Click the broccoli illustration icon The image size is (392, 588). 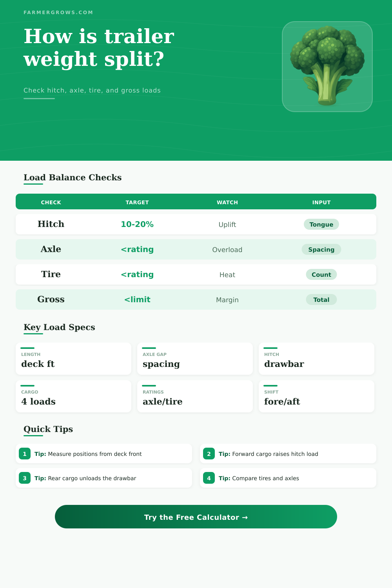pos(327,67)
